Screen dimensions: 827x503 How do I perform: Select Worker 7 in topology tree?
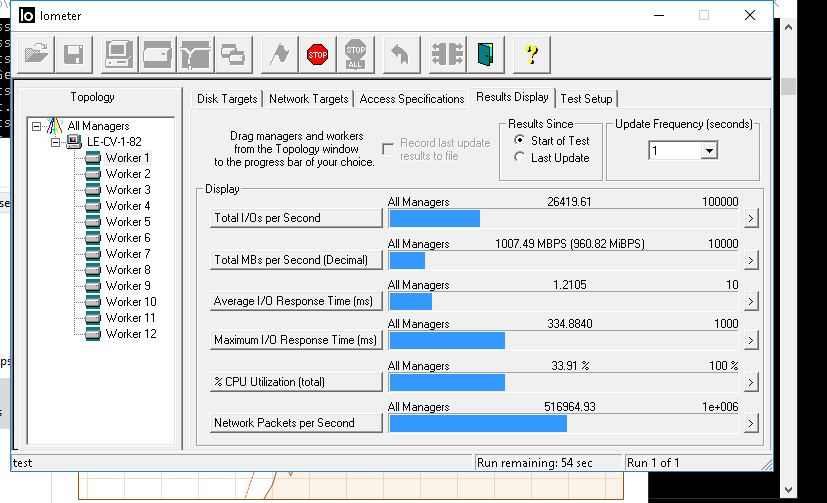click(x=128, y=254)
